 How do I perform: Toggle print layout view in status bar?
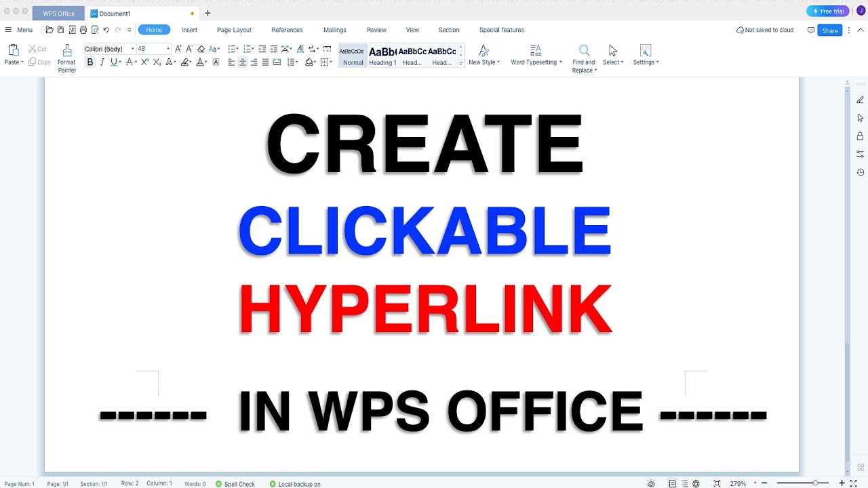click(x=672, y=483)
